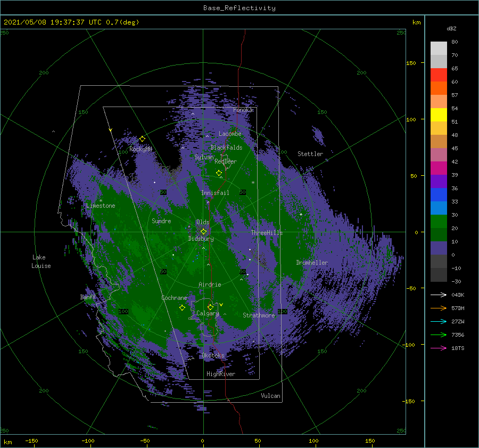The width and height of the screenshot is (479, 448).
Task: Click the 18TS legend label
Action: point(458,348)
